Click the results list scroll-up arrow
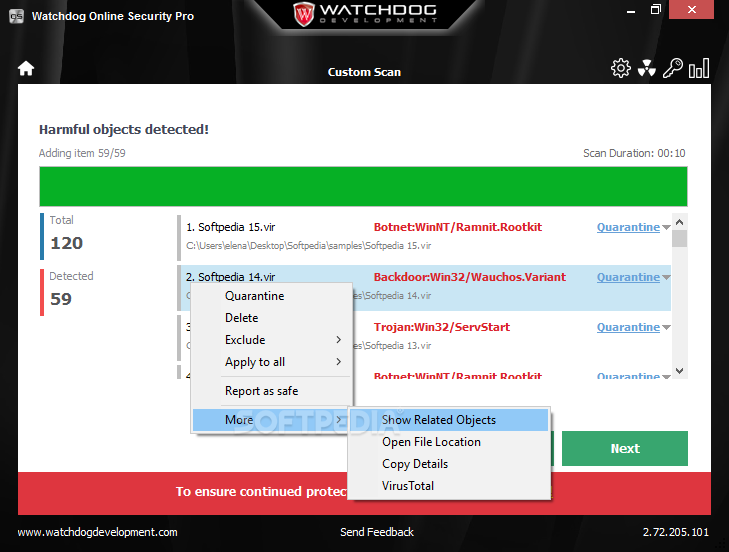 click(679, 222)
